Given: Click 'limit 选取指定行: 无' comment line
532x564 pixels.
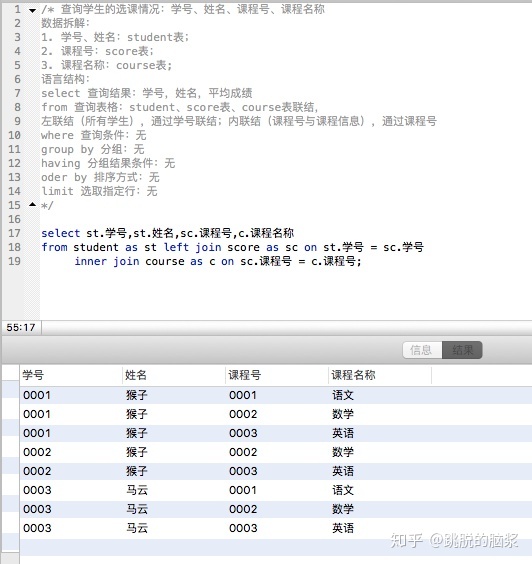Looking at the screenshot, I should (x=99, y=191).
